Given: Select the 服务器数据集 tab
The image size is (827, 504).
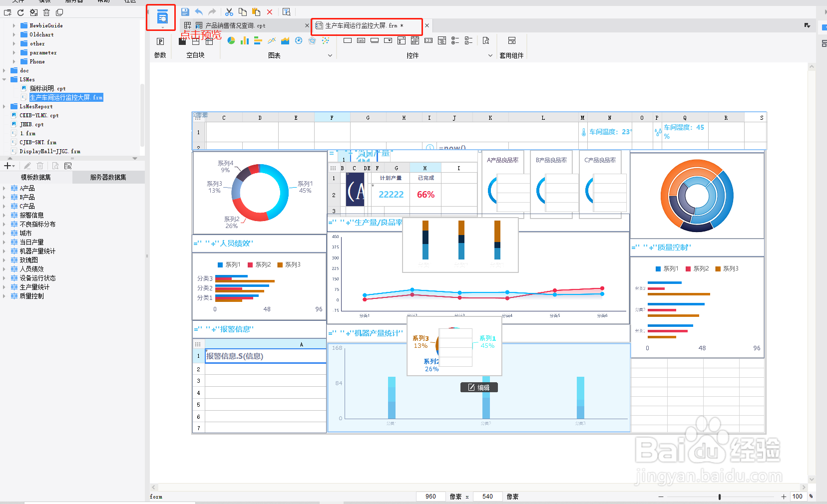Looking at the screenshot, I should [108, 177].
